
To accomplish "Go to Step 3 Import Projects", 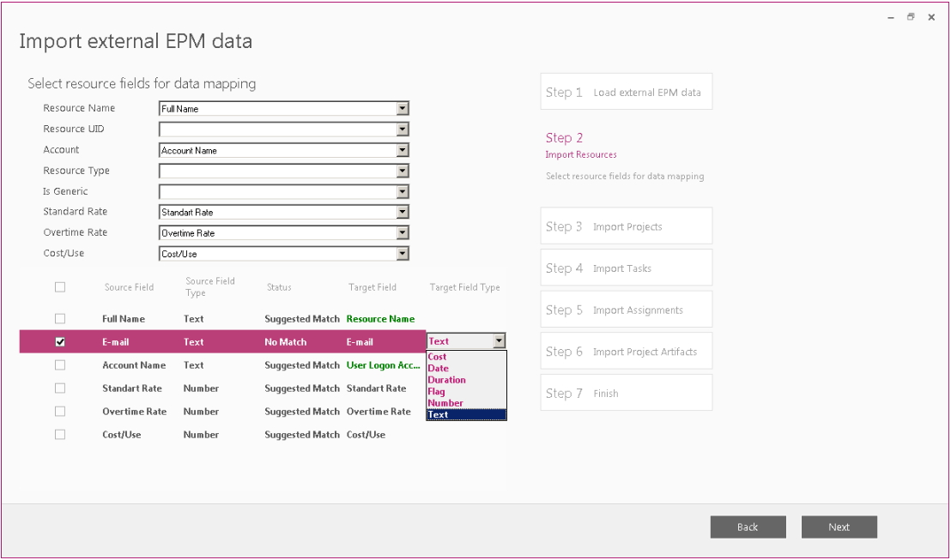I will click(x=627, y=226).
